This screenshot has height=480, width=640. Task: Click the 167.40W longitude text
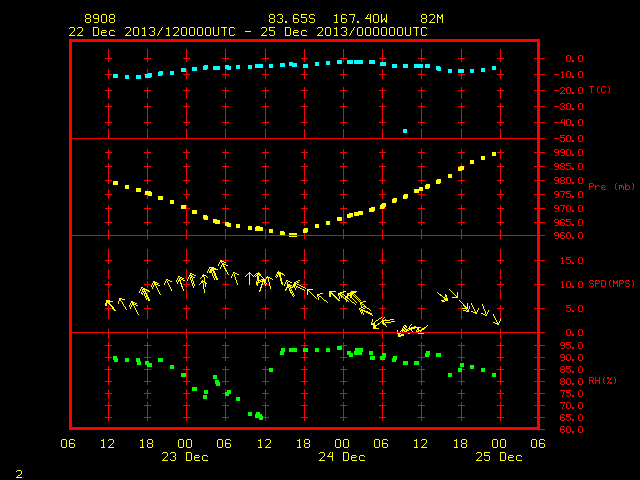[360, 19]
